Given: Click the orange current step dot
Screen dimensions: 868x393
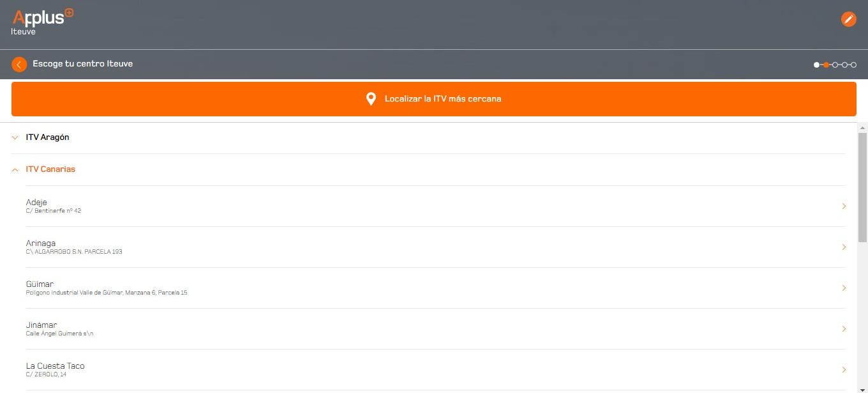Looking at the screenshot, I should click(x=826, y=65).
